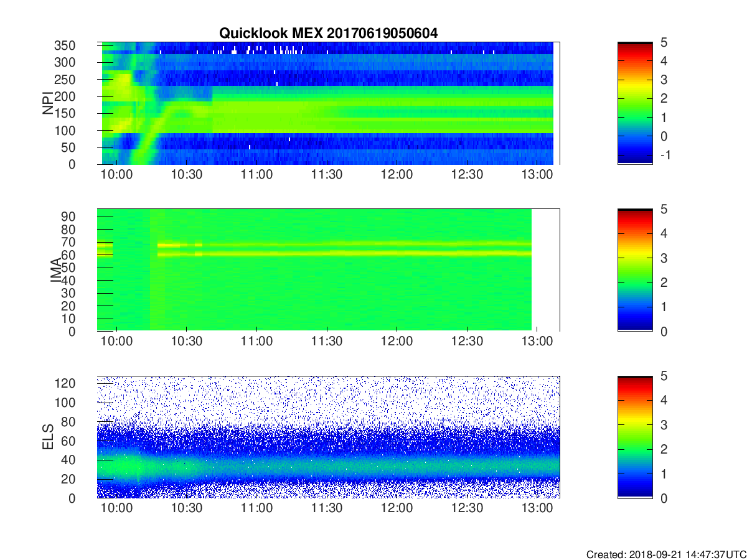Click the 5 label on NPI colorbar
Image resolution: width=747 pixels, height=560 pixels.
[x=664, y=43]
